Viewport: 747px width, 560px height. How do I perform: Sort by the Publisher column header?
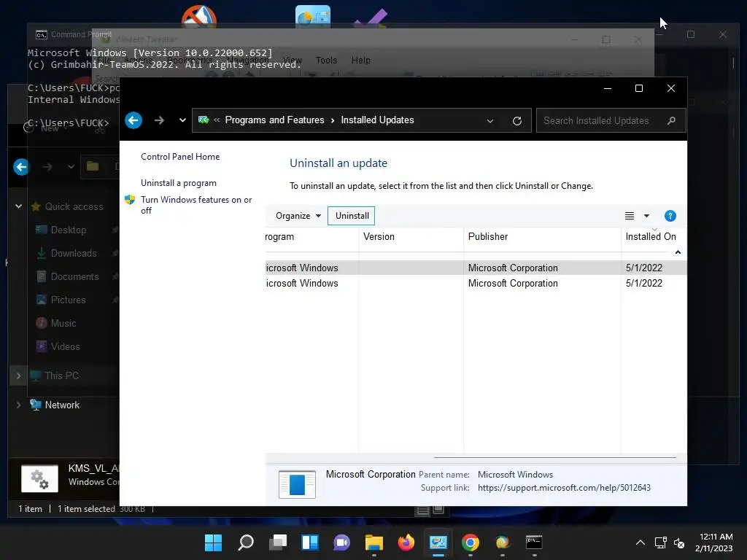pyautogui.click(x=542, y=237)
